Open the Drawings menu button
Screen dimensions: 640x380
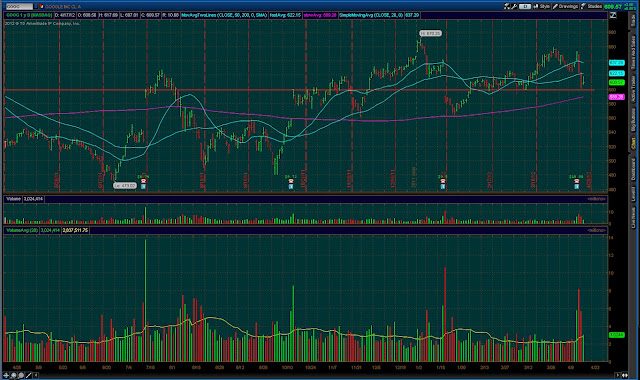(x=566, y=7)
